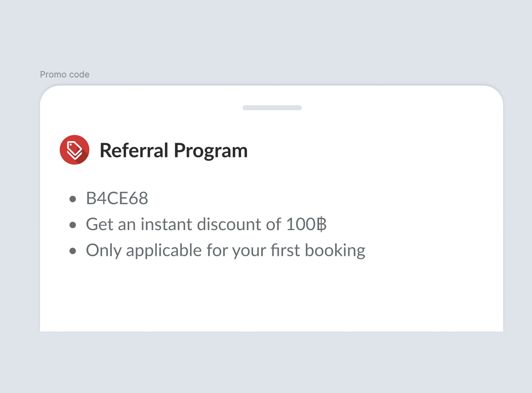The width and height of the screenshot is (532, 393).
Task: Select the B4CE68 promo code text
Action: (117, 198)
